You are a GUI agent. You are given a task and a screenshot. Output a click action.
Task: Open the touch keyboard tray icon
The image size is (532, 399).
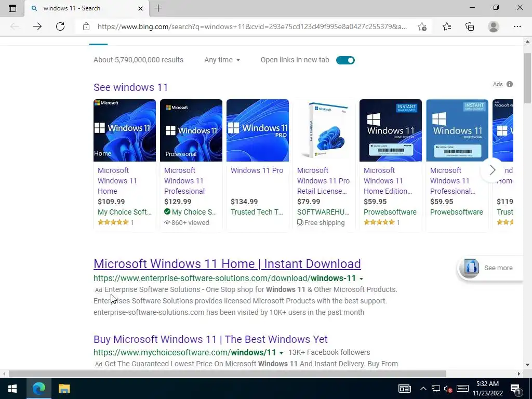coord(462,389)
